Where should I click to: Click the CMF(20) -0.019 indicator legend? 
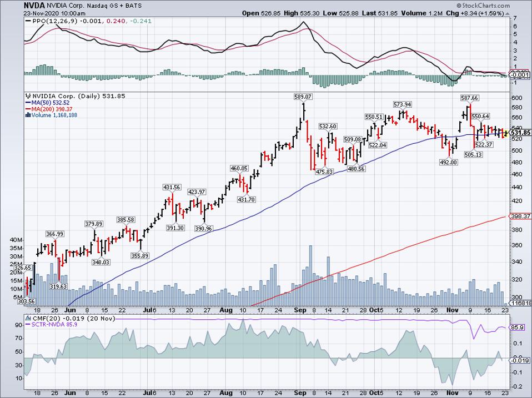(71, 319)
